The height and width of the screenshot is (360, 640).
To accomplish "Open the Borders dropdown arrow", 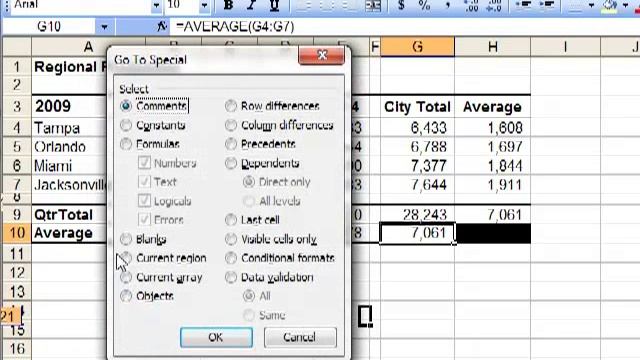I will tap(591, 5).
